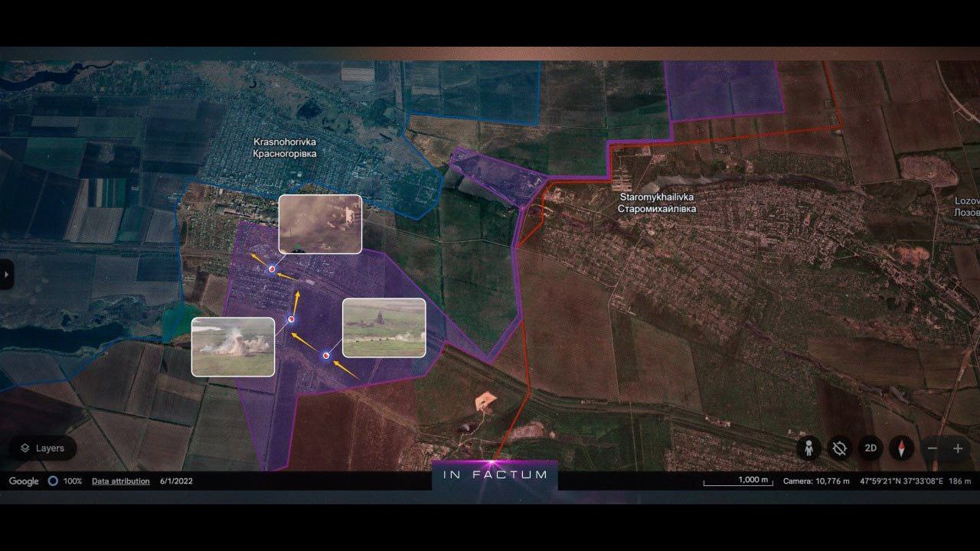Click the upper red map marker
Screen dimensions: 980x551
272,268
